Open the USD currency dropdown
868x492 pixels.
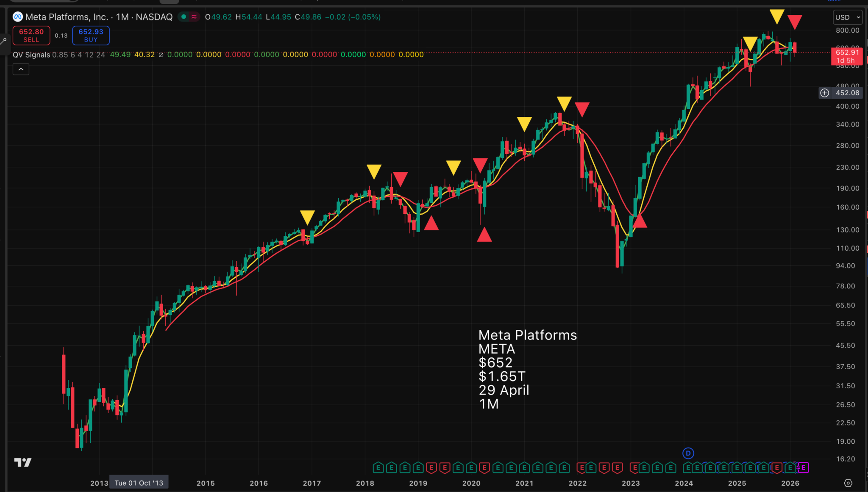[x=847, y=17]
